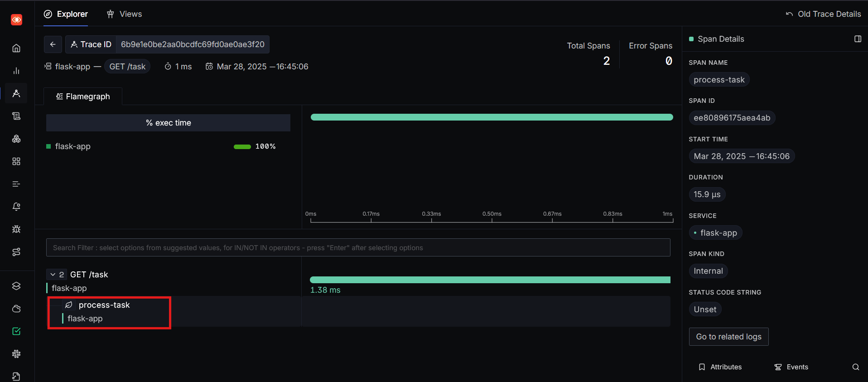Viewport: 868px width, 382px height.
Task: Click the Internal span kind value
Action: tap(708, 271)
